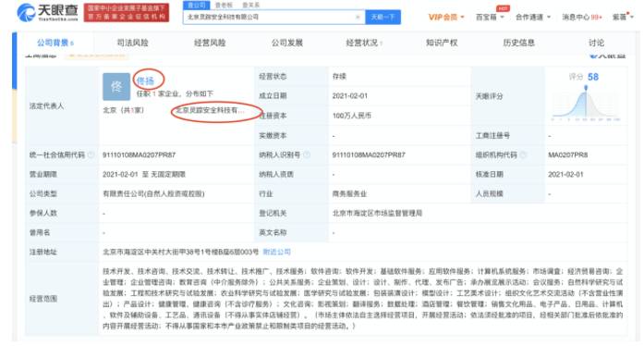Click the 北京（共1家）region text
This screenshot has width=644, height=346.
click(x=123, y=110)
